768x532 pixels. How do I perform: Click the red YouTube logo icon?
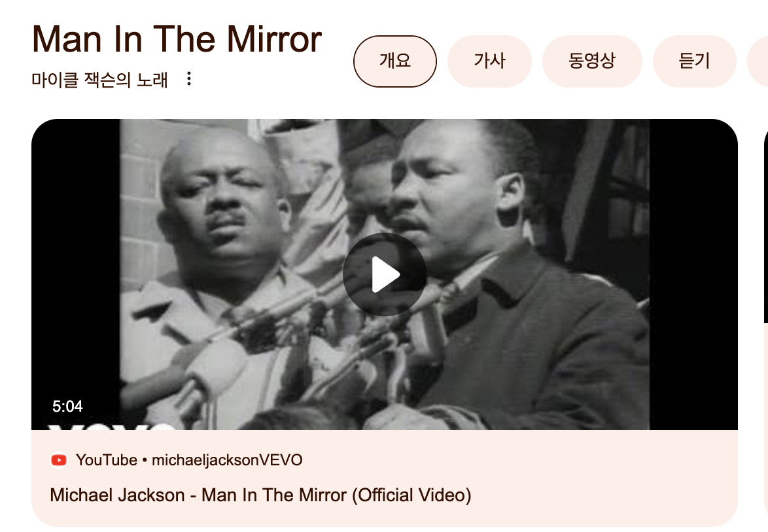[x=59, y=460]
